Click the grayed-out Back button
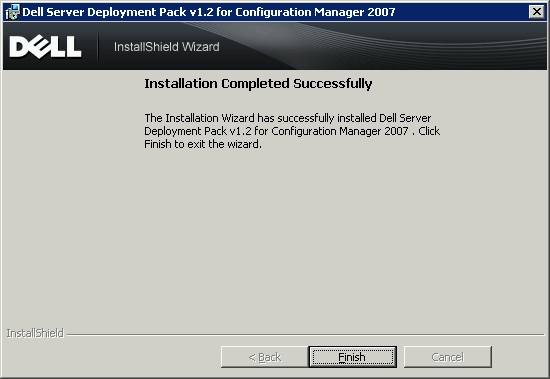 [264, 357]
